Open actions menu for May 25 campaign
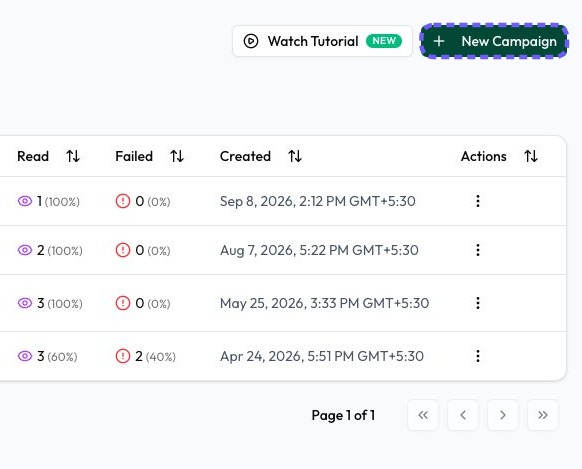Screen dimensions: 582x469 (x=478, y=303)
